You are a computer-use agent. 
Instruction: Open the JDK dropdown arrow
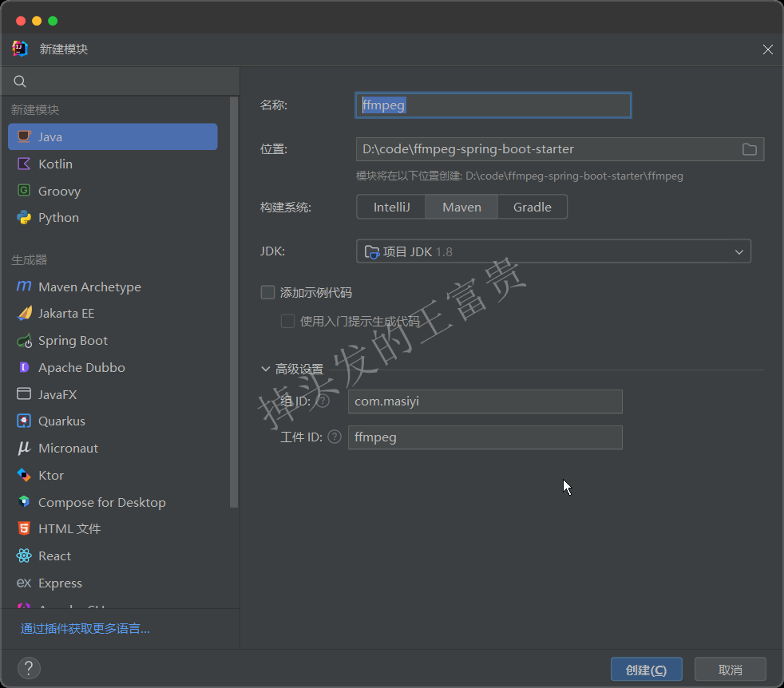(739, 251)
